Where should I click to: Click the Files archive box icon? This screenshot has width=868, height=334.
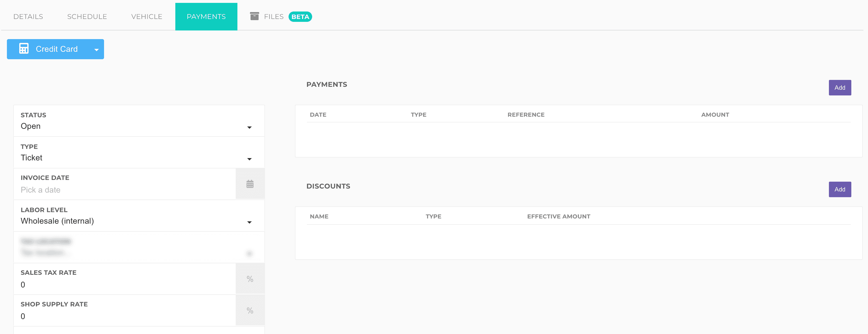pos(254,16)
